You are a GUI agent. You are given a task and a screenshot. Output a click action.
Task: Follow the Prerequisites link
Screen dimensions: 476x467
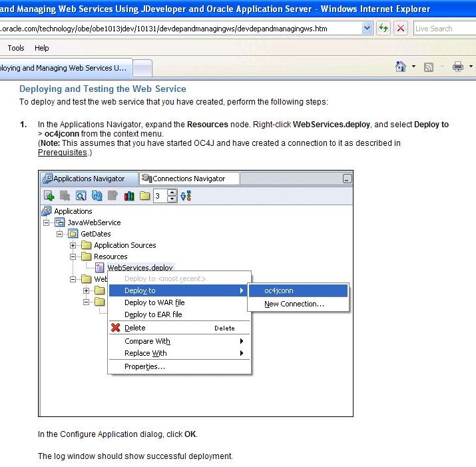click(x=63, y=153)
